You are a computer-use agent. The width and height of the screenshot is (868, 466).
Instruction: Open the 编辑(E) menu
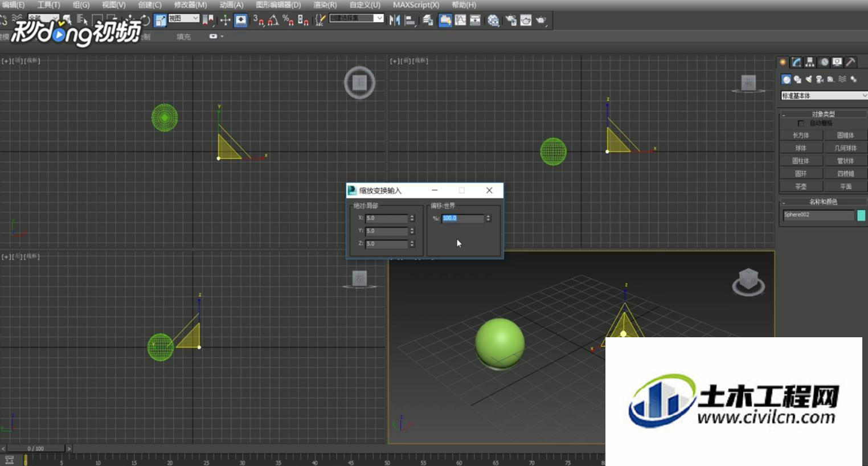pos(13,5)
